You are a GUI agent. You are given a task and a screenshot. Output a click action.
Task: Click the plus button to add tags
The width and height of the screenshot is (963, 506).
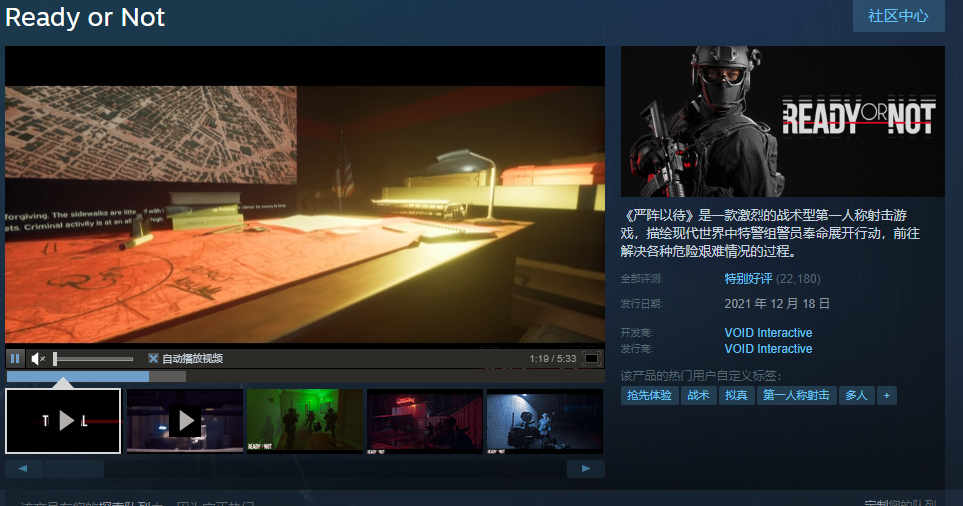pyautogui.click(x=887, y=395)
